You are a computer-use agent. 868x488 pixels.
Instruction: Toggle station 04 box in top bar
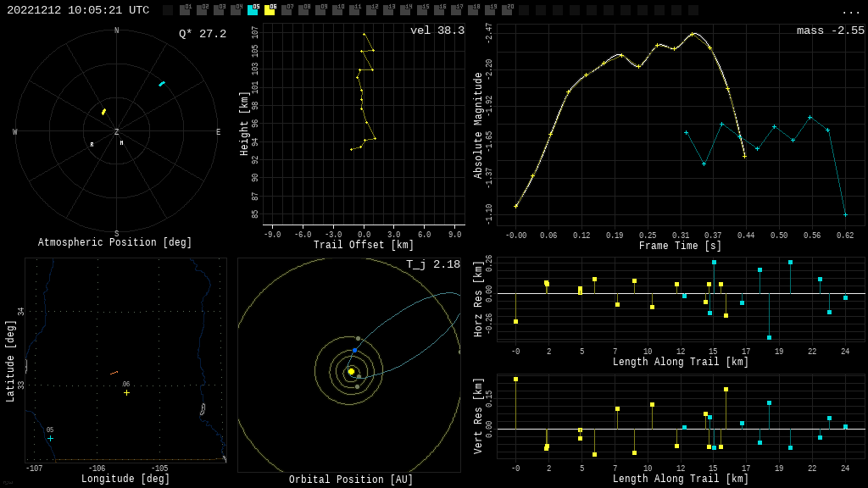tap(236, 10)
